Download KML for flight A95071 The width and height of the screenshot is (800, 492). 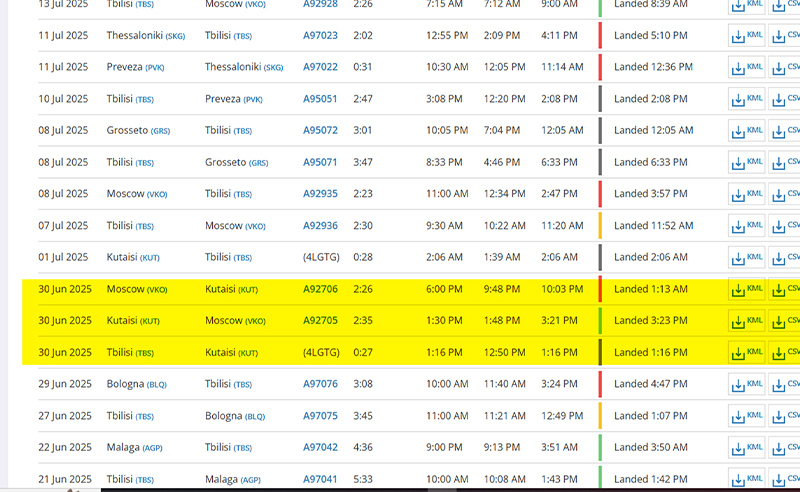pos(746,163)
